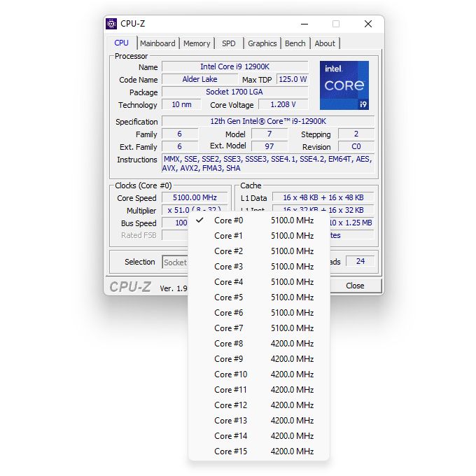Select Core #3 from the popup menu

(x=258, y=267)
